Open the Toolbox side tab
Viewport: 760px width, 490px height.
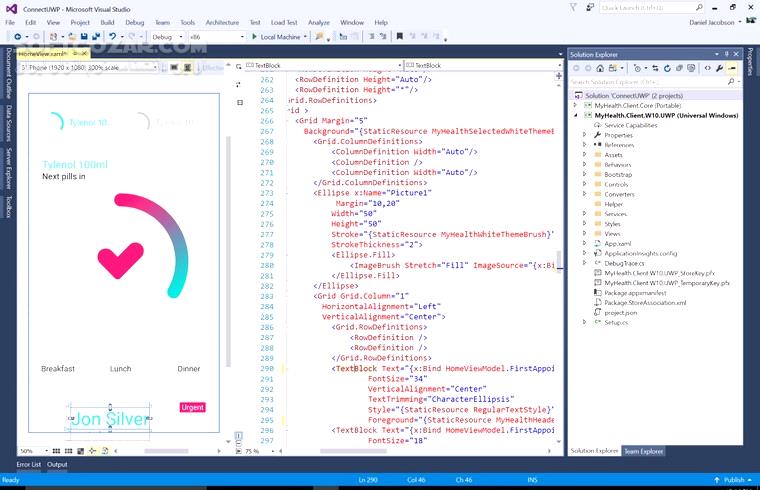[8, 207]
